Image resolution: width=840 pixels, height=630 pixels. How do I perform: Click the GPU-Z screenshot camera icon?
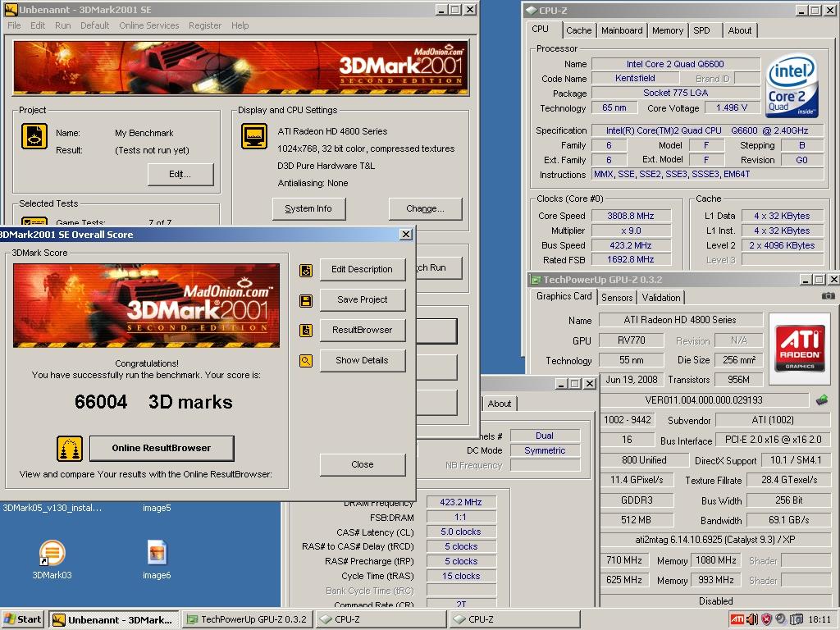[x=829, y=295]
